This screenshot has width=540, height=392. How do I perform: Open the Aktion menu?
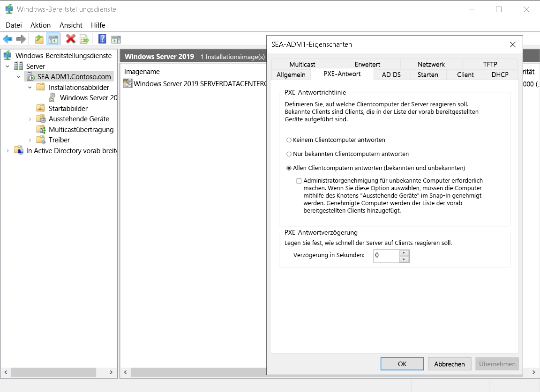tap(40, 25)
